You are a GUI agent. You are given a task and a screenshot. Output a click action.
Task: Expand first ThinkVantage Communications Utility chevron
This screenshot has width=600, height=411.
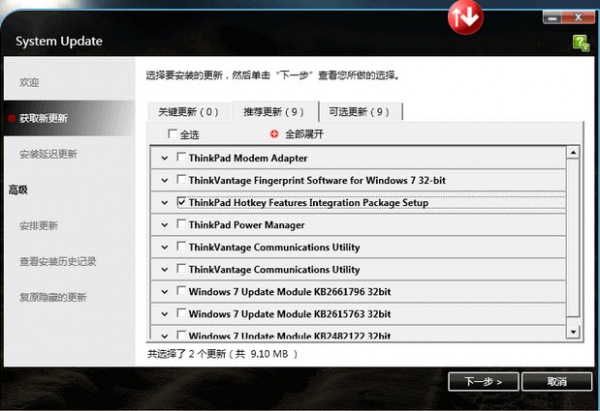click(165, 247)
